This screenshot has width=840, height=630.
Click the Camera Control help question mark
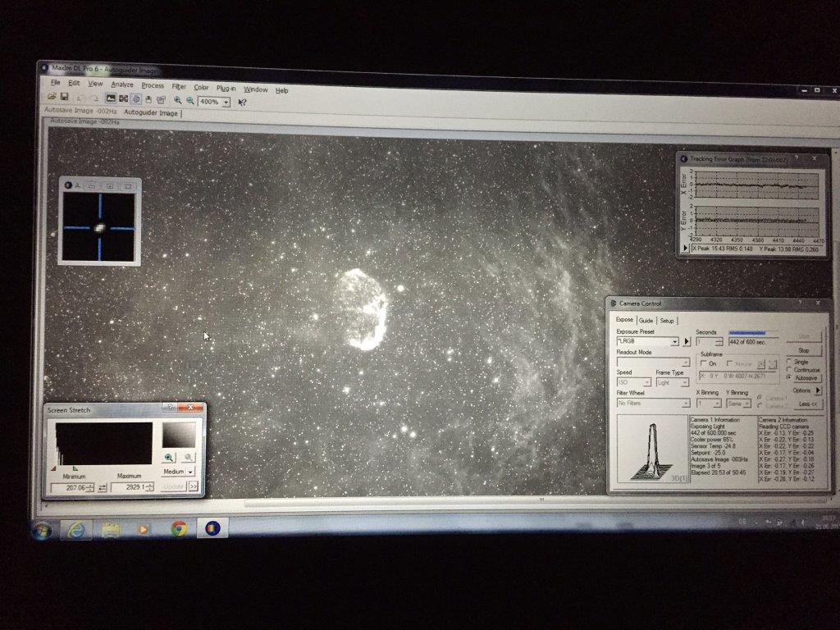click(800, 304)
